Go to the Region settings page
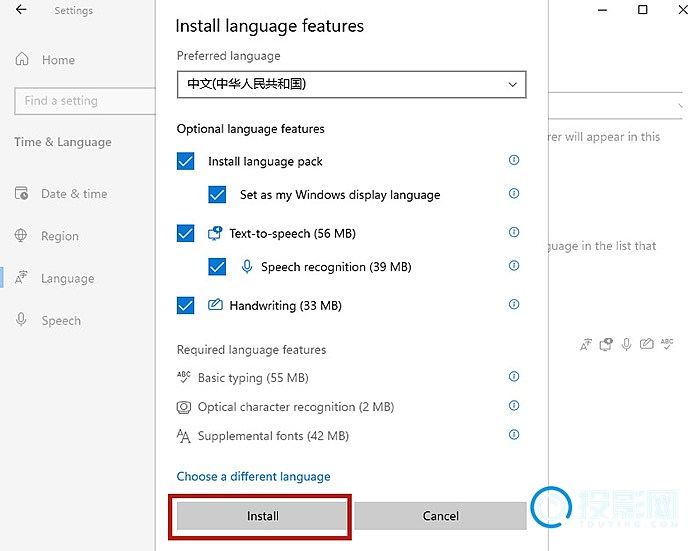Image resolution: width=700 pixels, height=551 pixels. (59, 236)
